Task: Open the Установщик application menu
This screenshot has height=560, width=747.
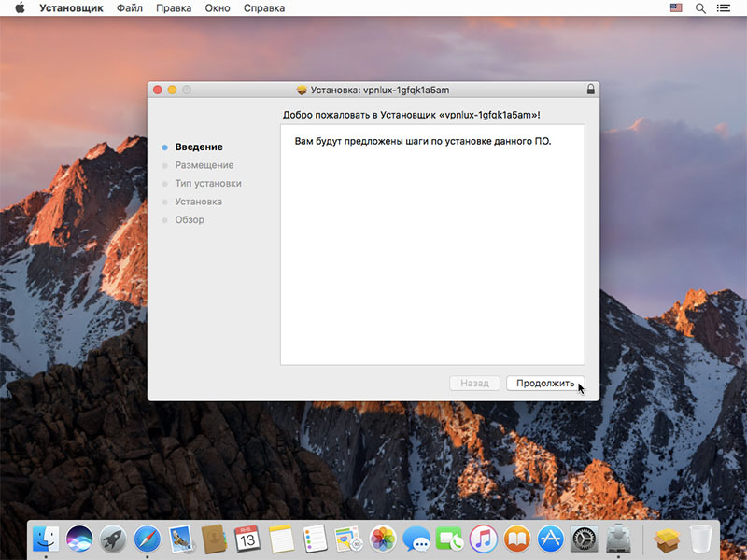Action: (71, 8)
